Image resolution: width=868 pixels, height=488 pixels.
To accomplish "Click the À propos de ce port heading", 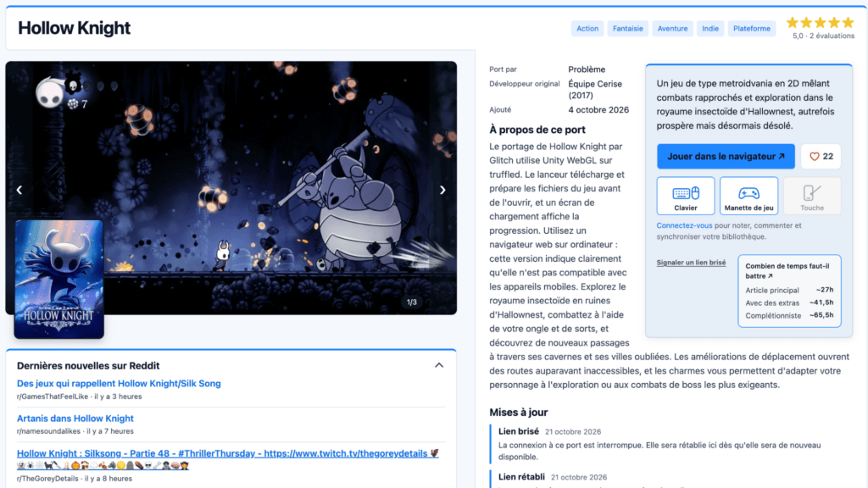I will point(537,130).
